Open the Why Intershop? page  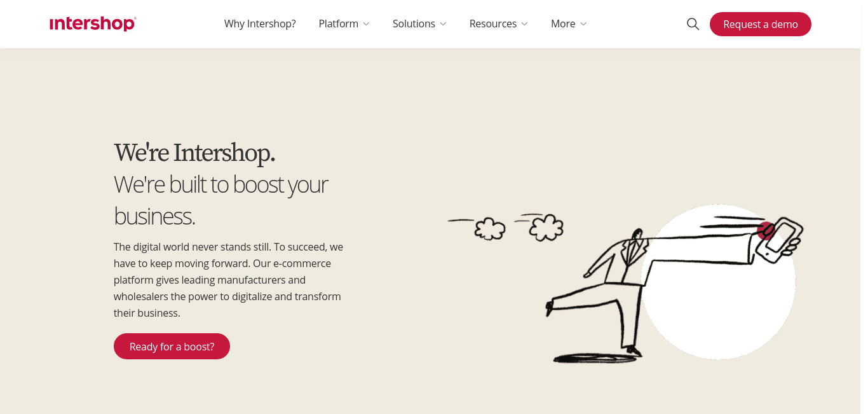coord(260,24)
